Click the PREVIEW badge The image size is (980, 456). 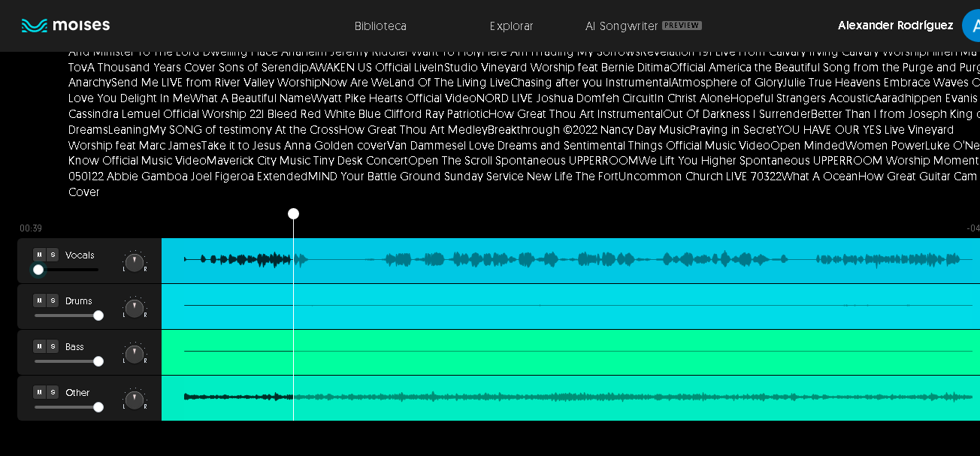[682, 26]
